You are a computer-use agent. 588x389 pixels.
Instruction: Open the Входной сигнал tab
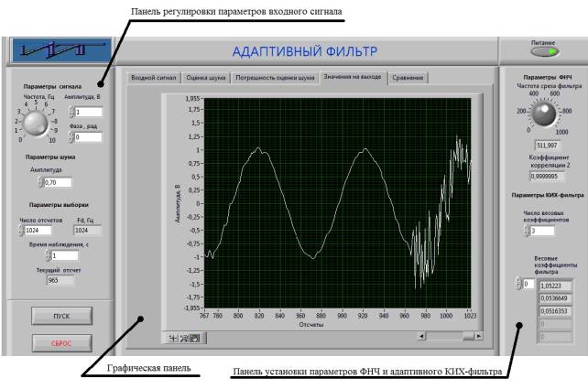click(x=153, y=78)
